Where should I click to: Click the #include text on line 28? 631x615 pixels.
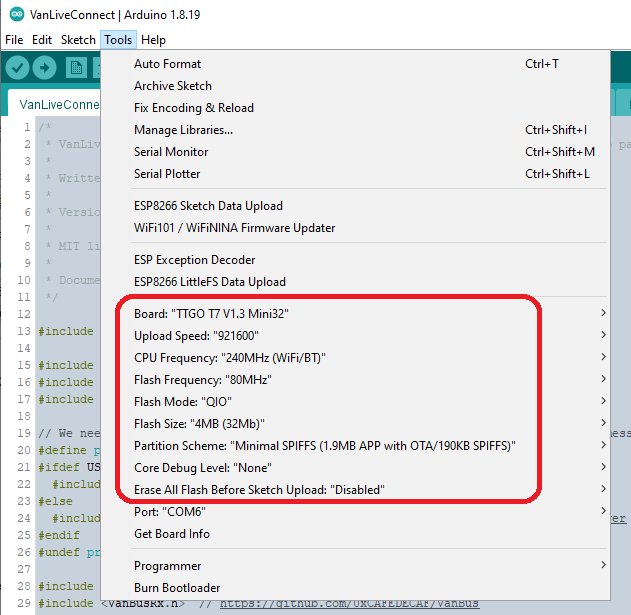66,586
